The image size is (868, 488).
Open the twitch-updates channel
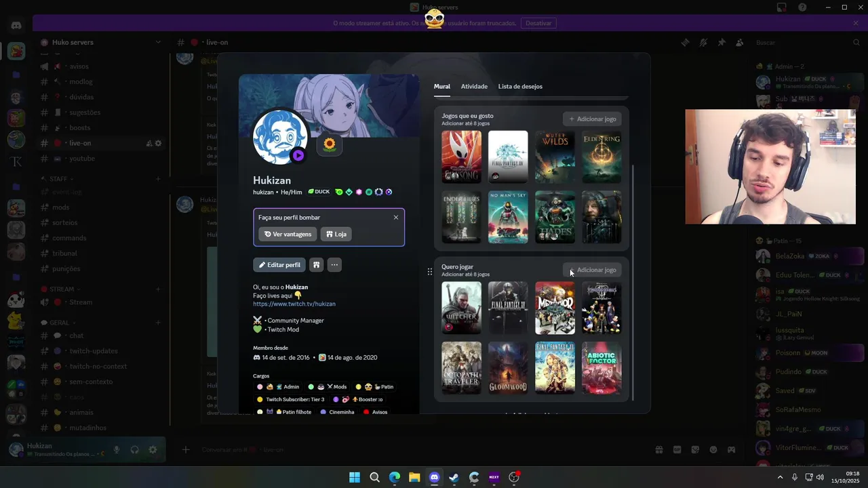(100, 351)
